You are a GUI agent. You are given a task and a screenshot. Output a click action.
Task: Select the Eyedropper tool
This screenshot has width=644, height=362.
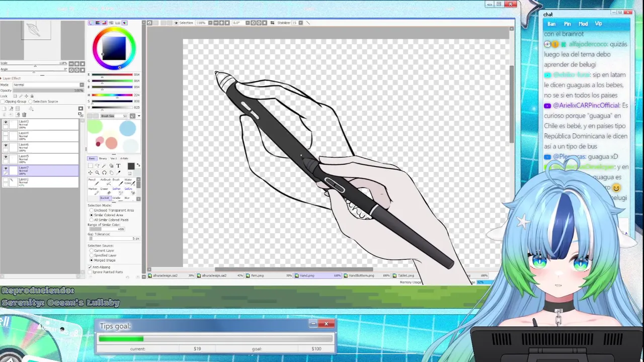(x=118, y=172)
